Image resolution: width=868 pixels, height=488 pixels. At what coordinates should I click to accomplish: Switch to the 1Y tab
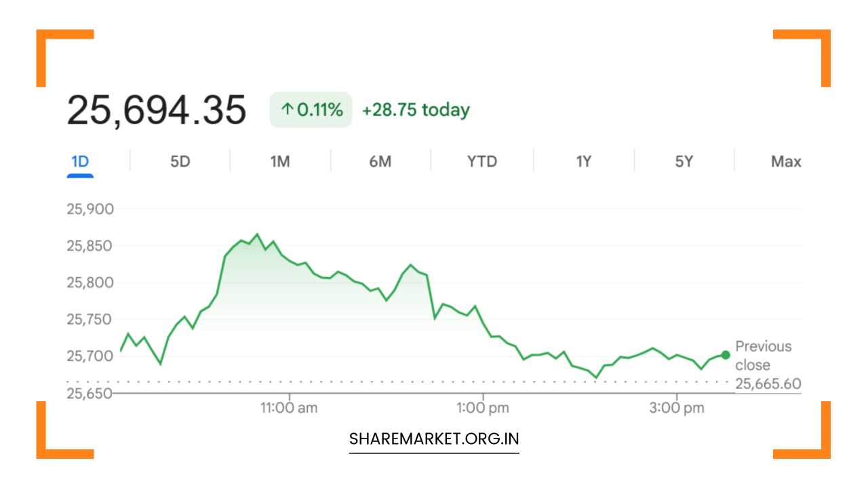tap(584, 161)
